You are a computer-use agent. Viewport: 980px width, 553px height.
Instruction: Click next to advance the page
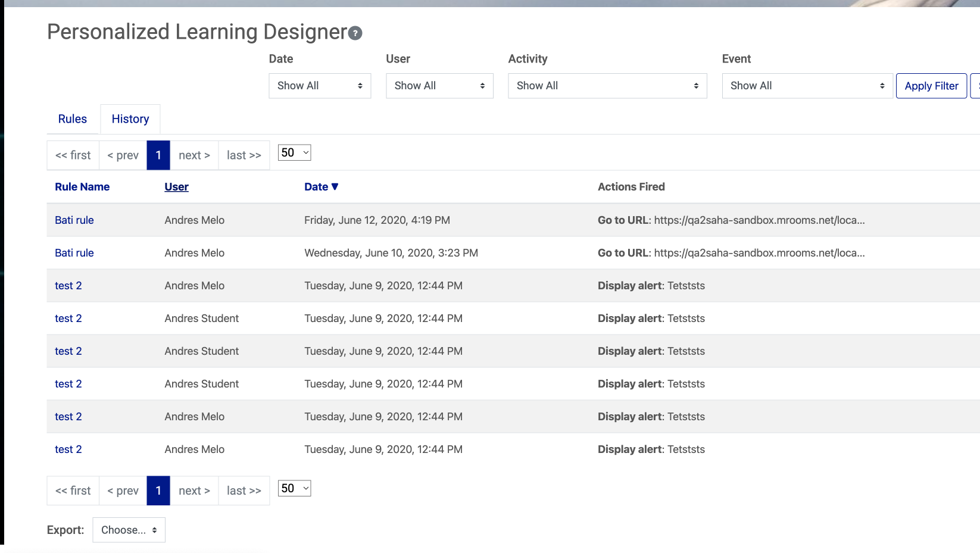coord(194,155)
